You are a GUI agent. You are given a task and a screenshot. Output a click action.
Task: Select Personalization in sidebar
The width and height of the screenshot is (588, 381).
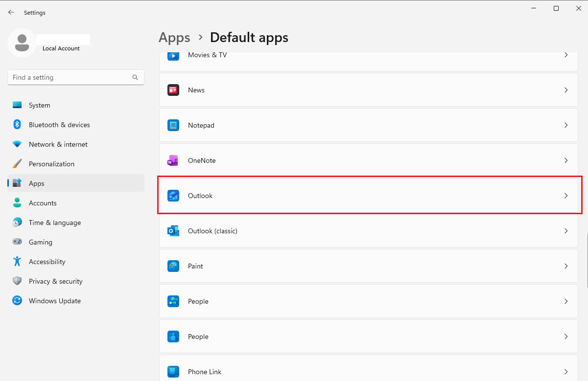[76, 164]
